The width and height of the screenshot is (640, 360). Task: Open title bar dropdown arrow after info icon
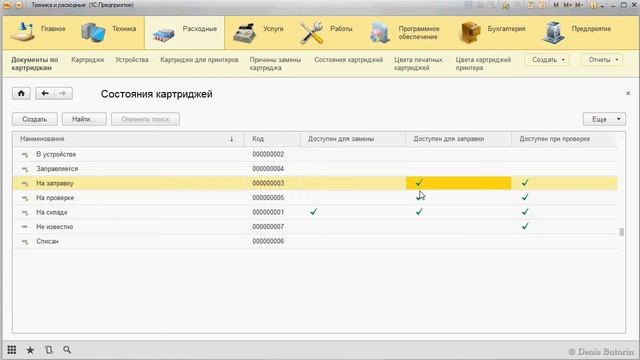coord(602,6)
